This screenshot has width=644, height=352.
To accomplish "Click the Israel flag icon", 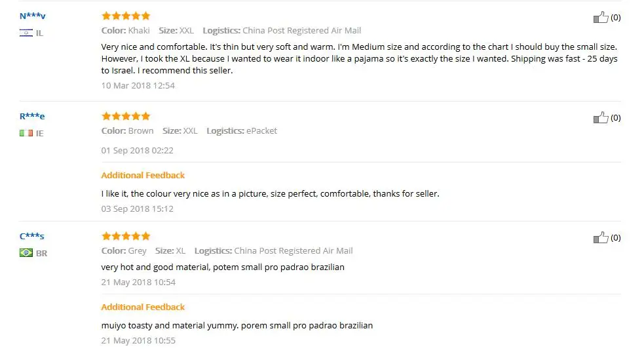I will 26,33.
